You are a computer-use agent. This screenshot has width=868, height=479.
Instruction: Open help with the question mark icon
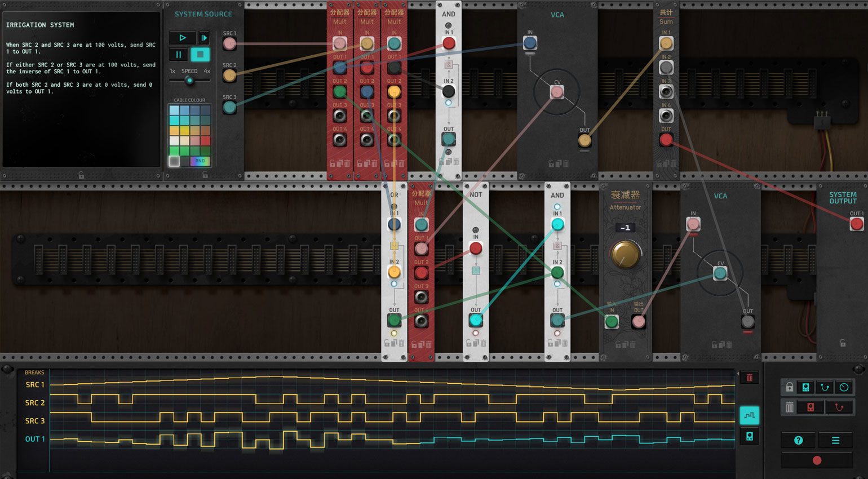798,440
